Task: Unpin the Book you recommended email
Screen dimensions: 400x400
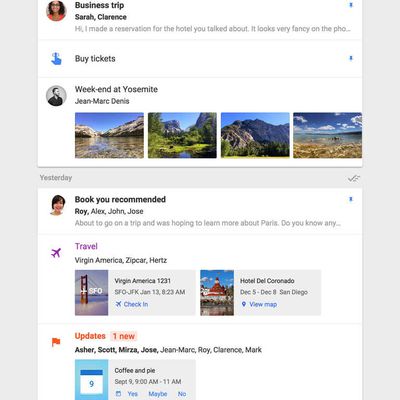Action: tap(351, 199)
